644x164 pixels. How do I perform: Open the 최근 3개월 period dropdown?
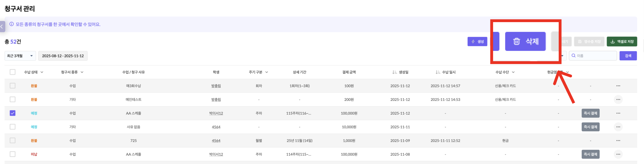[x=20, y=56]
